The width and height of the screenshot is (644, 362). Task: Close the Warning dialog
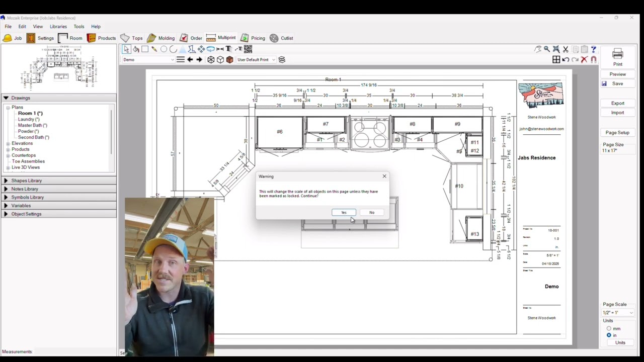[x=384, y=176]
